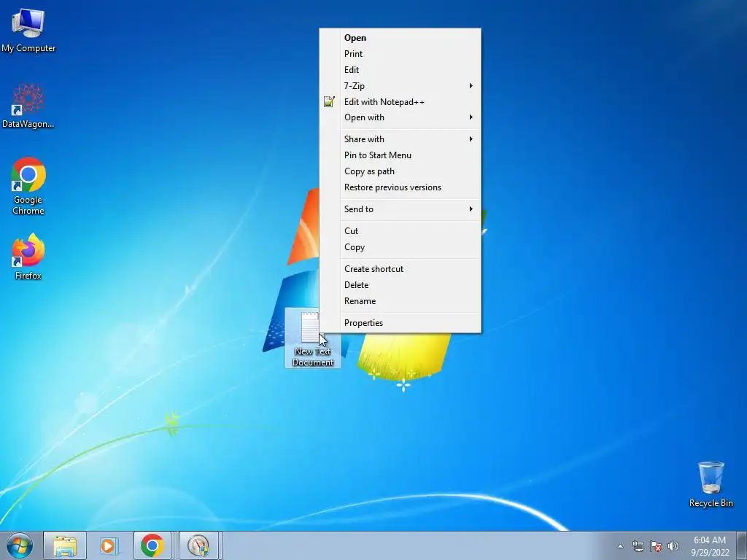Expand the Share with submenu
This screenshot has width=747, height=560.
pos(400,139)
